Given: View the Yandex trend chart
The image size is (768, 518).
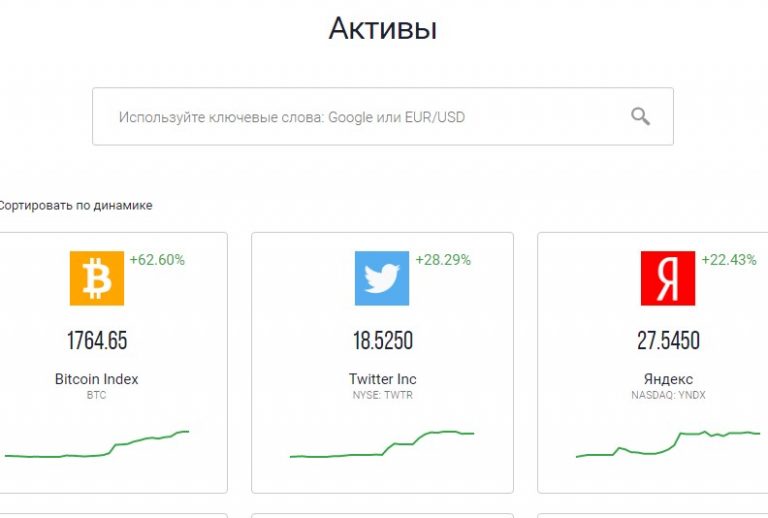Looking at the screenshot, I should [x=668, y=445].
